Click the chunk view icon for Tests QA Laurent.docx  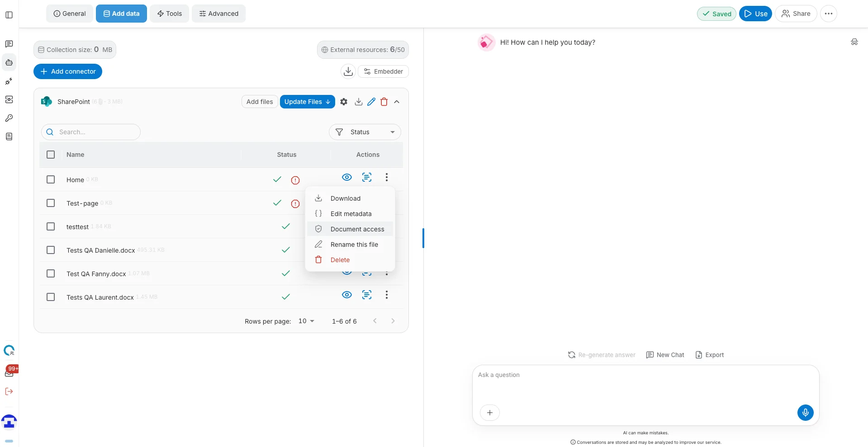coord(367,295)
